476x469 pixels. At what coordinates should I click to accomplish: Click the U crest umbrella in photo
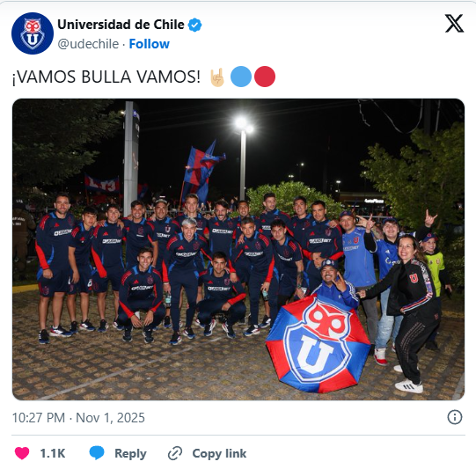pyautogui.click(x=318, y=344)
